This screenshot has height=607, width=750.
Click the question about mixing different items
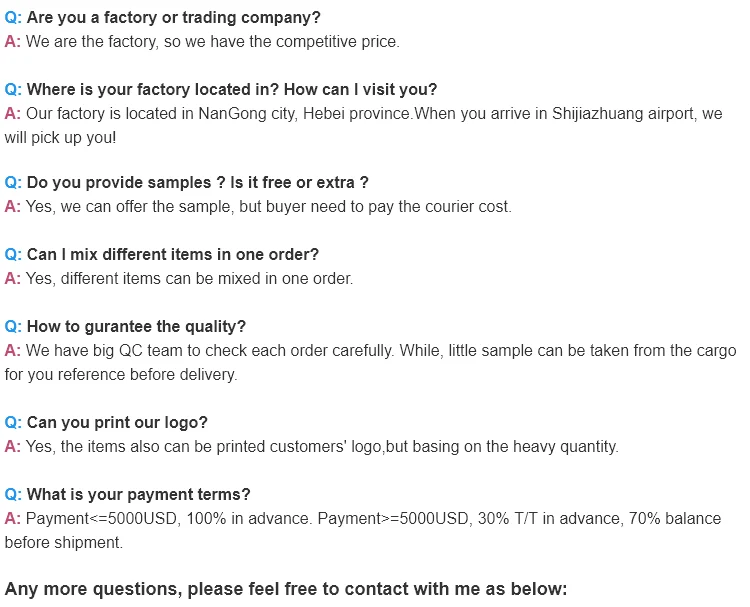click(172, 254)
